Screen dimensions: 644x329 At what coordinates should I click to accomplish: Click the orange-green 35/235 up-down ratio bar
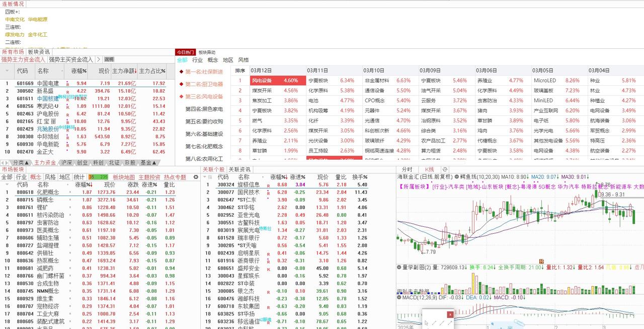[98, 177]
